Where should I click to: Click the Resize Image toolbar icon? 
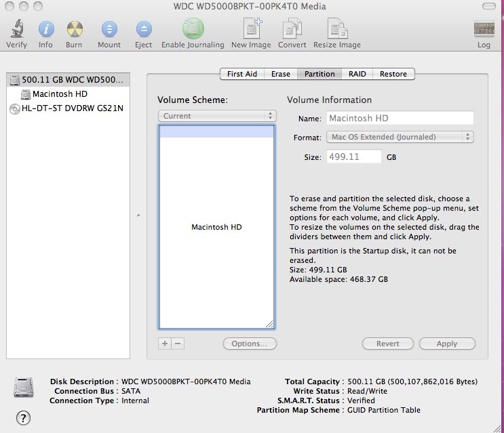coord(337,28)
